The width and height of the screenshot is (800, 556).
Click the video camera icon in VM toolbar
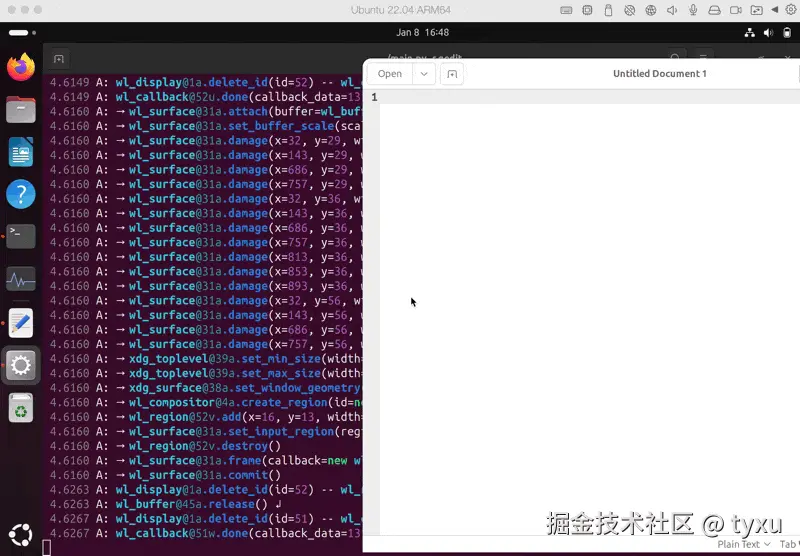(736, 10)
